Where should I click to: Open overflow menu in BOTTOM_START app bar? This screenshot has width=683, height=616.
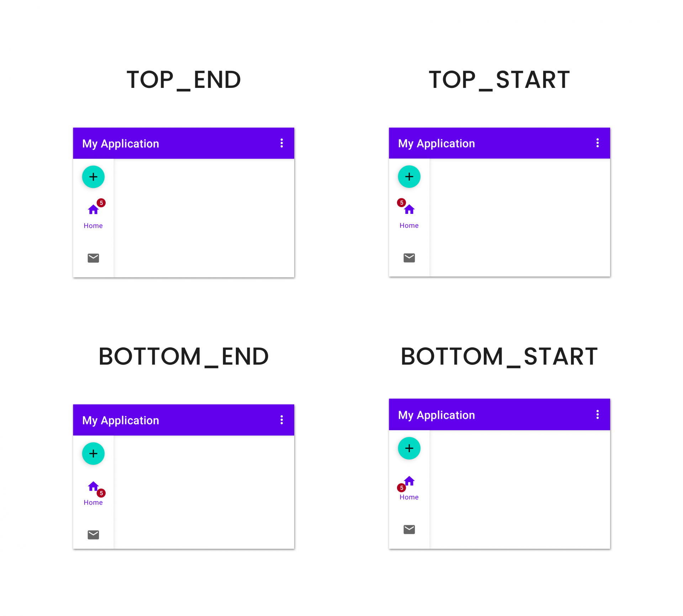[598, 414]
